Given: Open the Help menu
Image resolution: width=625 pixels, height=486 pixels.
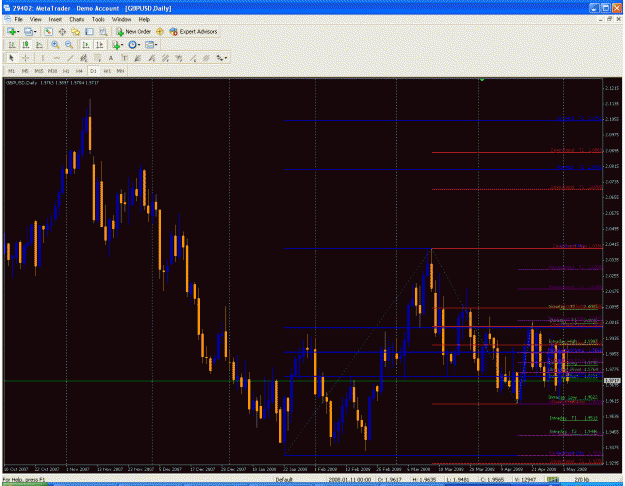Looking at the screenshot, I should pos(144,19).
